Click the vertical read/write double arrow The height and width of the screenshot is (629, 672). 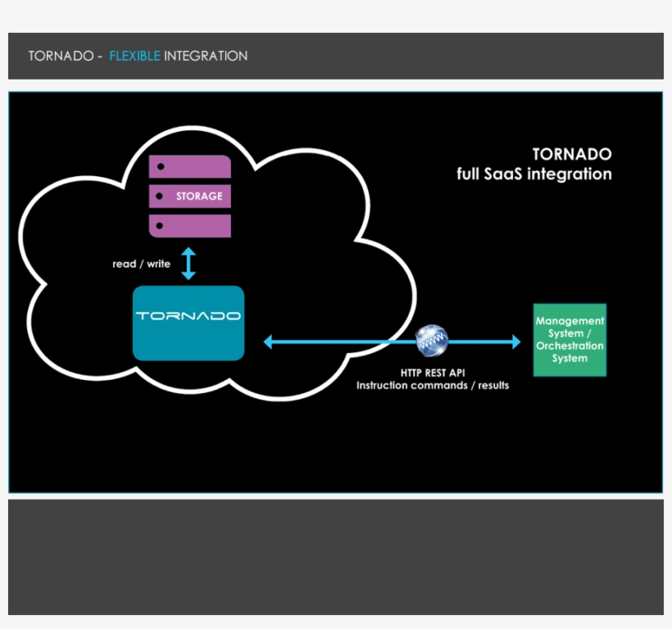tap(188, 264)
